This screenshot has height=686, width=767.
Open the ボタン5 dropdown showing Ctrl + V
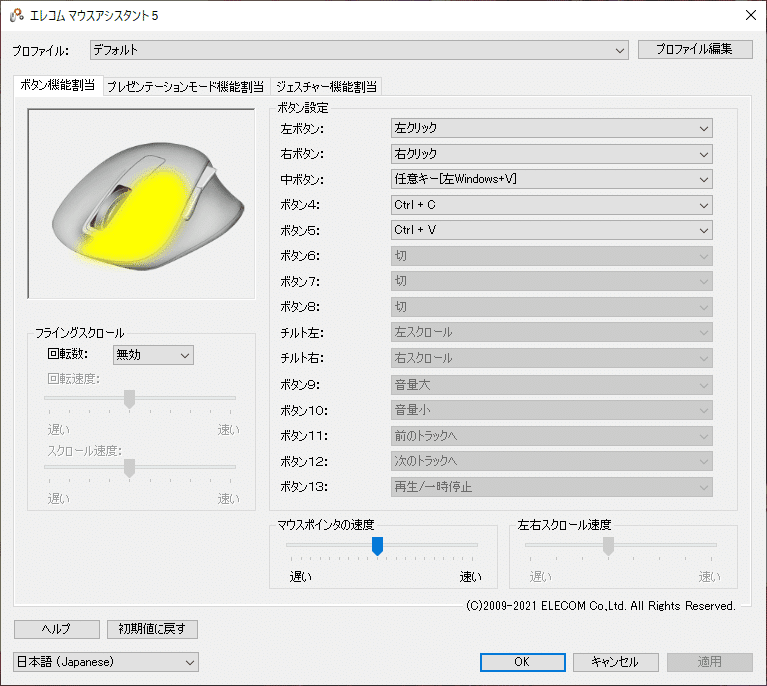coord(551,230)
